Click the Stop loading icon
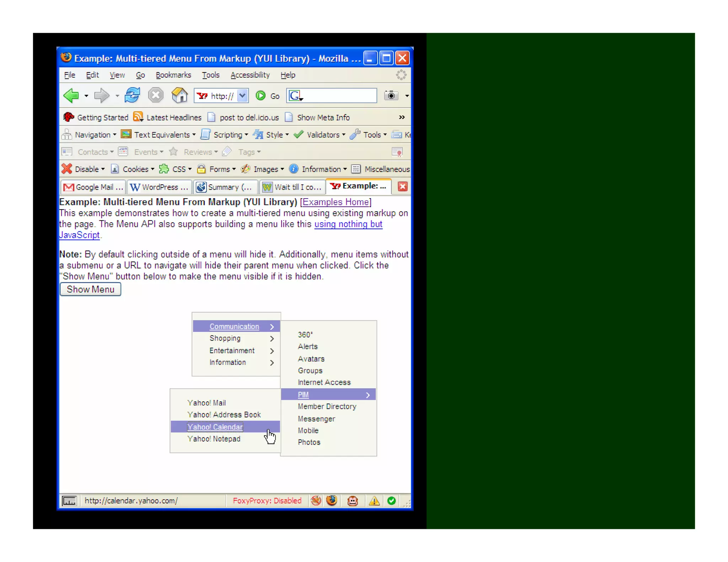This screenshot has height=562, width=728. (x=156, y=96)
